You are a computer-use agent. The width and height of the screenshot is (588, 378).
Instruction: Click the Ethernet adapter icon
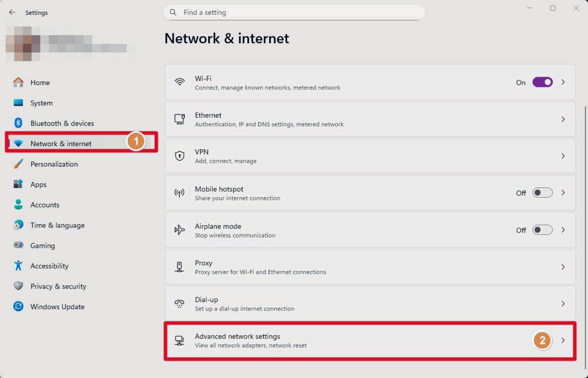[180, 119]
